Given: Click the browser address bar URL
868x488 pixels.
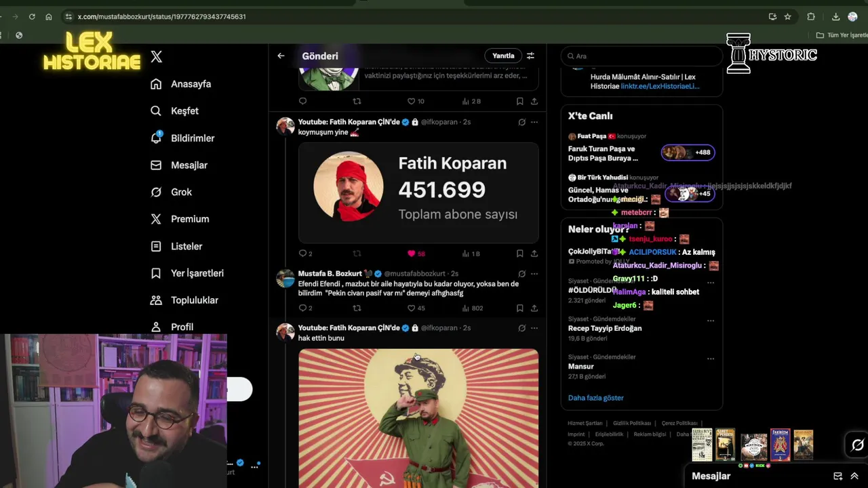Looking at the screenshot, I should (161, 16).
